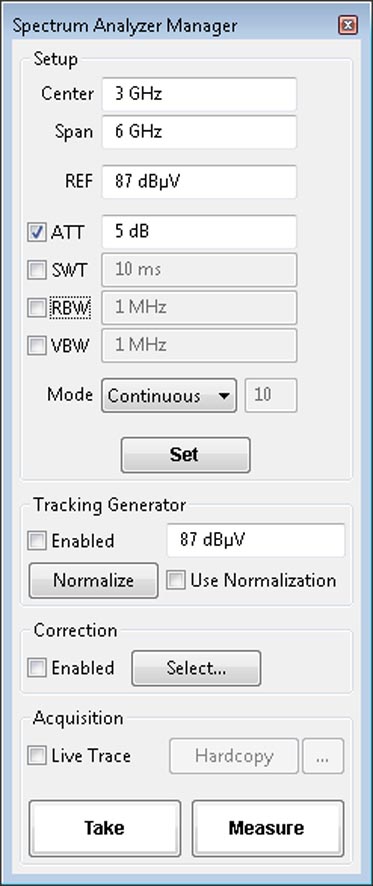This screenshot has height=886, width=373.
Task: Select the ATT value field
Action: (199, 232)
